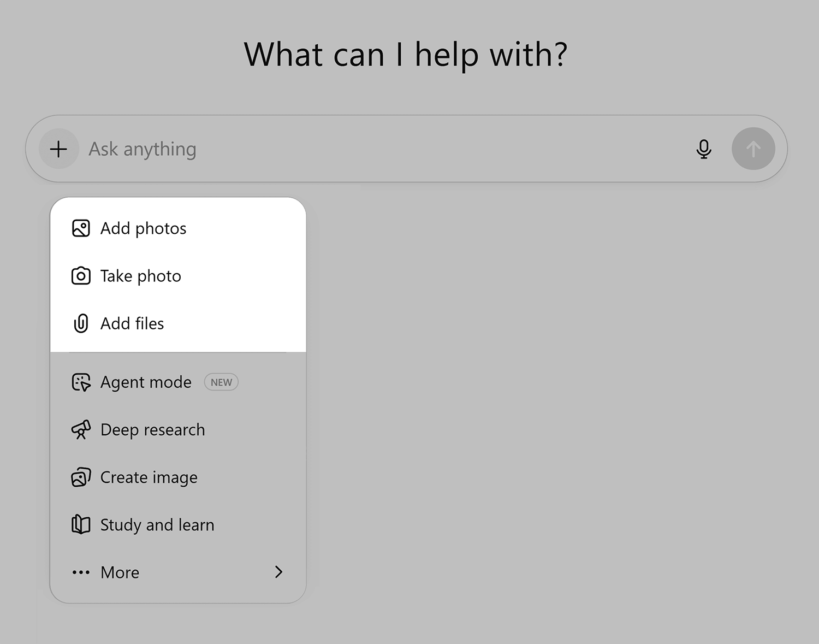819x644 pixels.
Task: Open the Study and learn label
Action: (x=157, y=525)
